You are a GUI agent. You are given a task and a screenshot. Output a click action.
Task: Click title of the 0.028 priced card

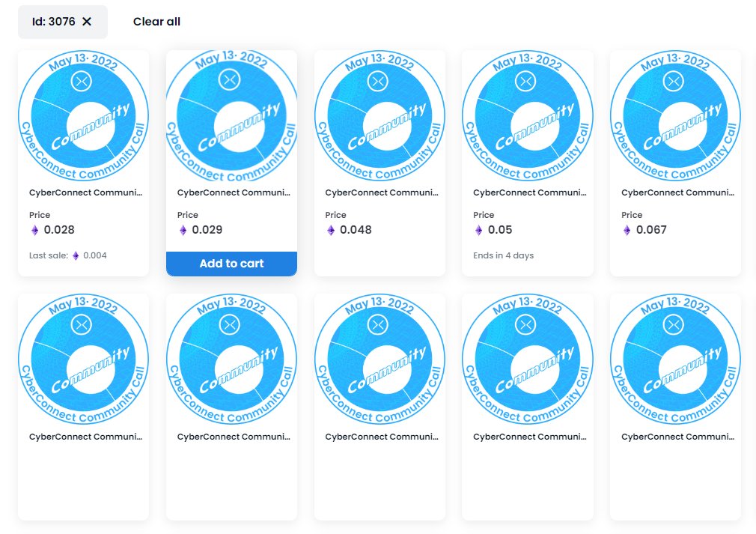[x=86, y=192]
